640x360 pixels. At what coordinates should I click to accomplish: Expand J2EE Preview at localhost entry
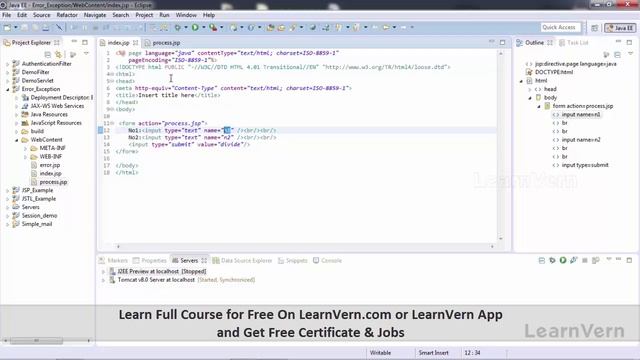[103, 271]
